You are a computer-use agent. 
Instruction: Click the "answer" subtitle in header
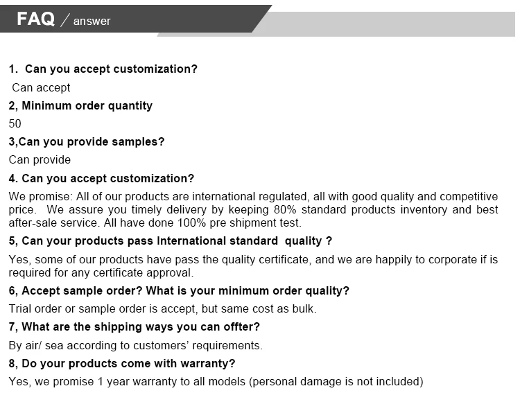pyautogui.click(x=92, y=21)
